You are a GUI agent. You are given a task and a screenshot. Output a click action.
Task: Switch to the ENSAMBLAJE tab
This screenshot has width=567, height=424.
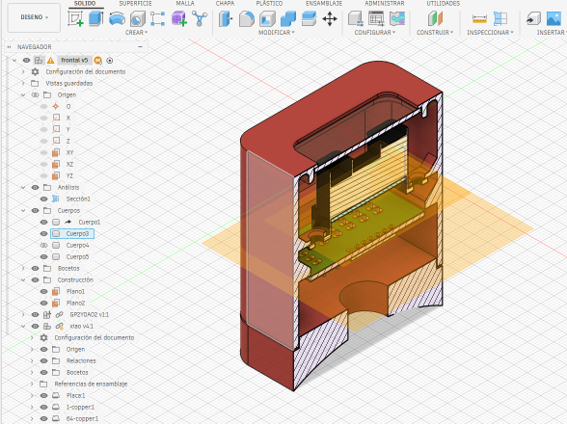coord(324,4)
